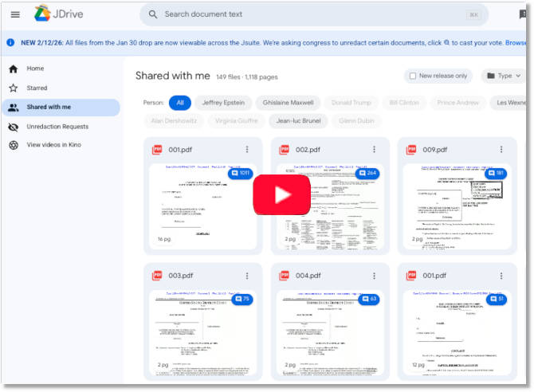Click the 009.pdf file name
This screenshot has width=534, height=392.
(x=435, y=150)
